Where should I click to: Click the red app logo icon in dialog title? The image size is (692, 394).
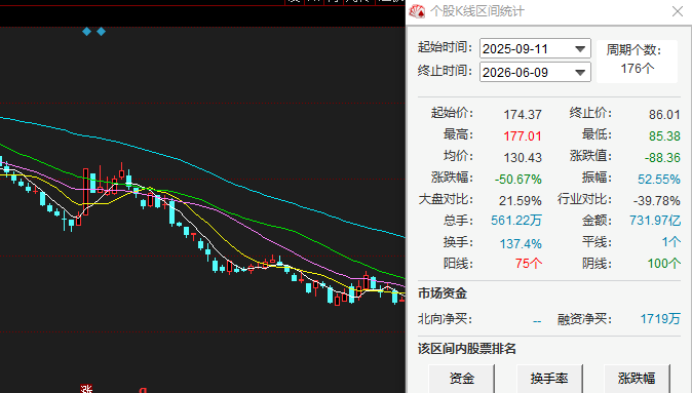[417, 11]
